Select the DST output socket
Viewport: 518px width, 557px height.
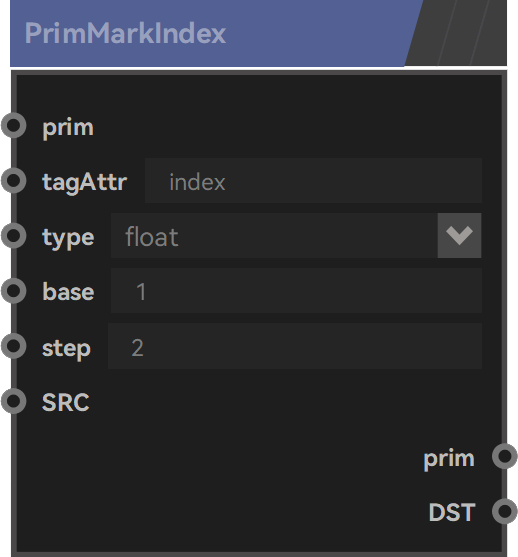click(504, 511)
